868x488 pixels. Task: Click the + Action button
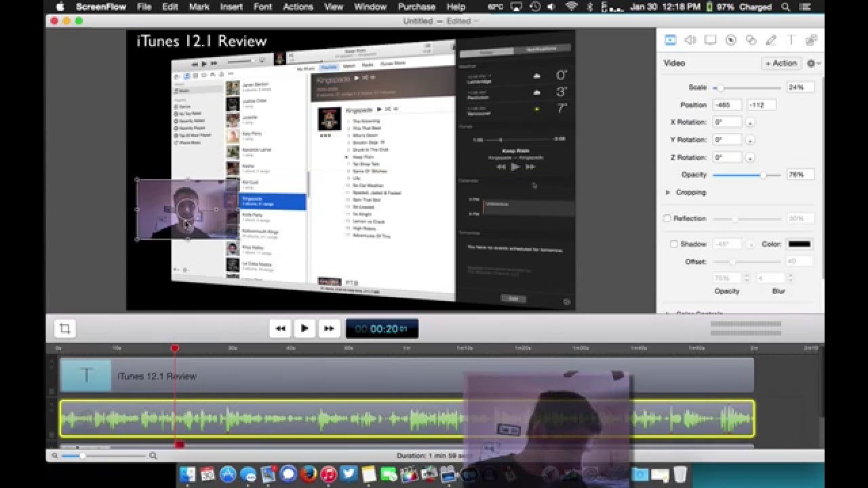pos(781,63)
